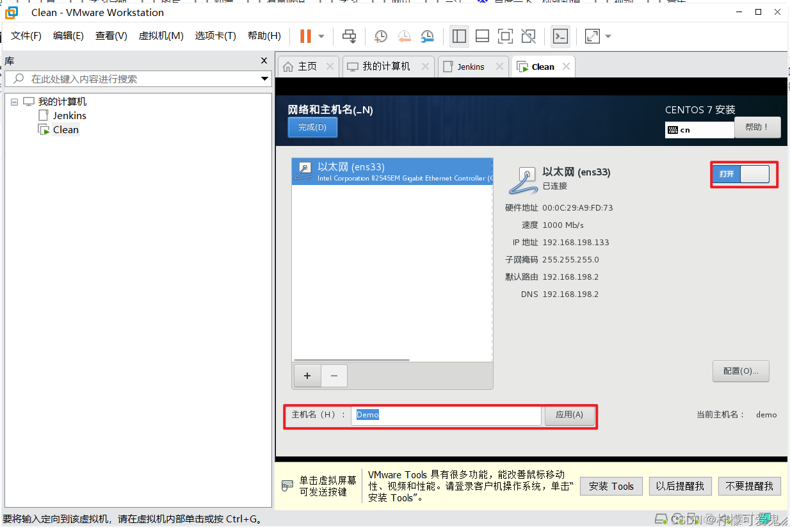Revert virtual machine to previous snapshot
Screen dimensions: 790x532
click(x=404, y=36)
